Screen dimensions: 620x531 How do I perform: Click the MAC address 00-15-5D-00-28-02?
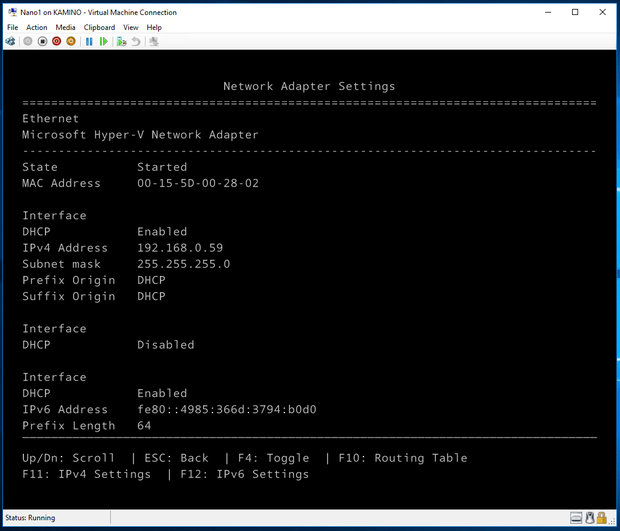[x=198, y=183]
